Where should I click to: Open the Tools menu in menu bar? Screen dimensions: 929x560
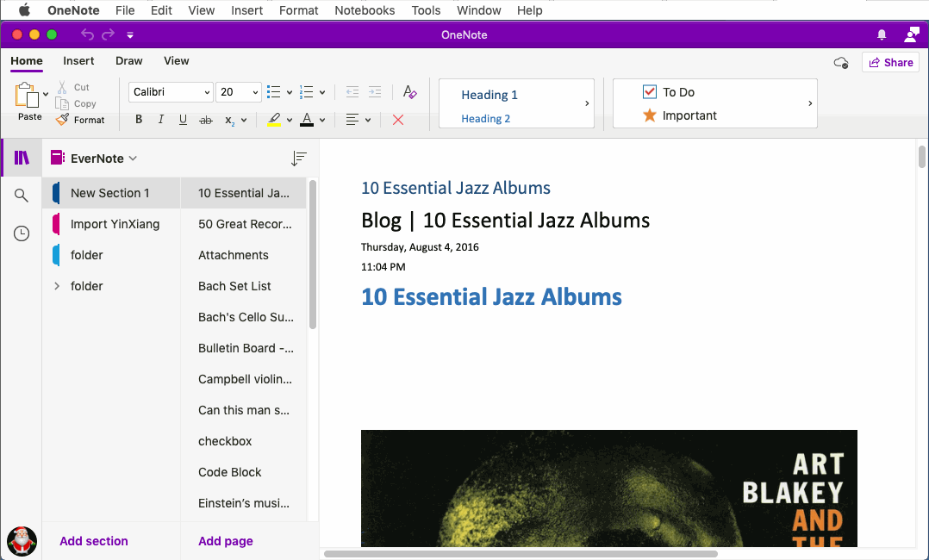pyautogui.click(x=426, y=10)
